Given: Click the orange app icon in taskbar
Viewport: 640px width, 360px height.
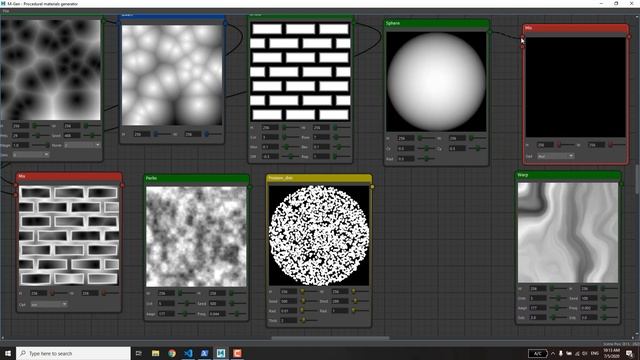Looking at the screenshot, I should click(x=237, y=353).
